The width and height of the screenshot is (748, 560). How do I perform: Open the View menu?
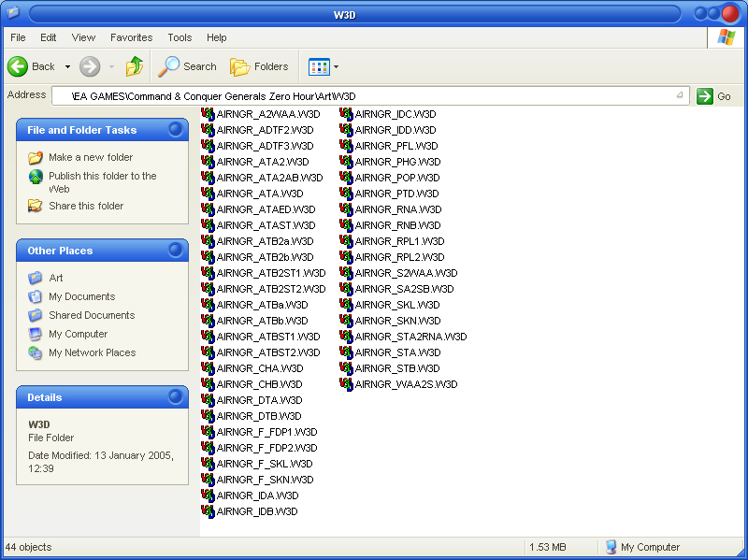click(83, 37)
